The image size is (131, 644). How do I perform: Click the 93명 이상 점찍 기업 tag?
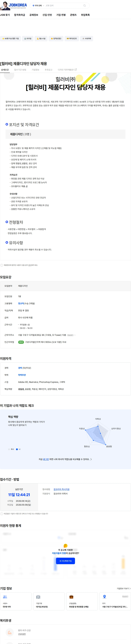point(10,38)
